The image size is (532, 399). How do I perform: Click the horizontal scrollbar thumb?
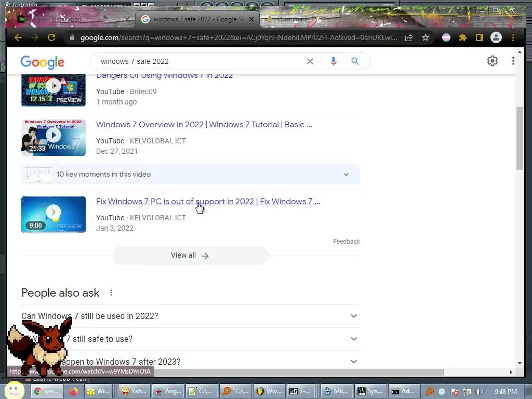point(299,372)
